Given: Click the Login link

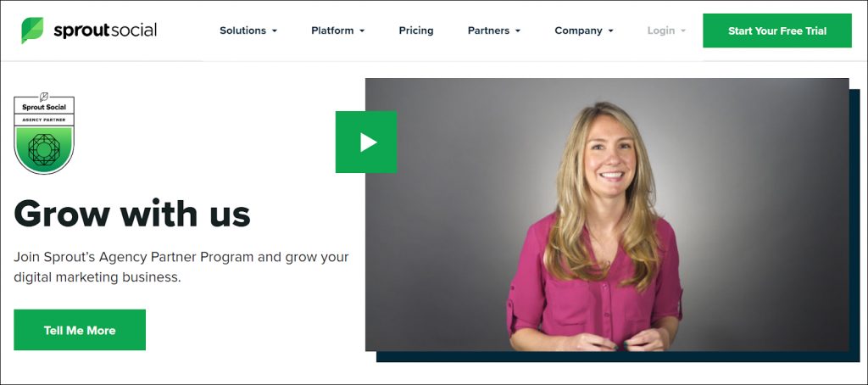Looking at the screenshot, I should (x=661, y=31).
